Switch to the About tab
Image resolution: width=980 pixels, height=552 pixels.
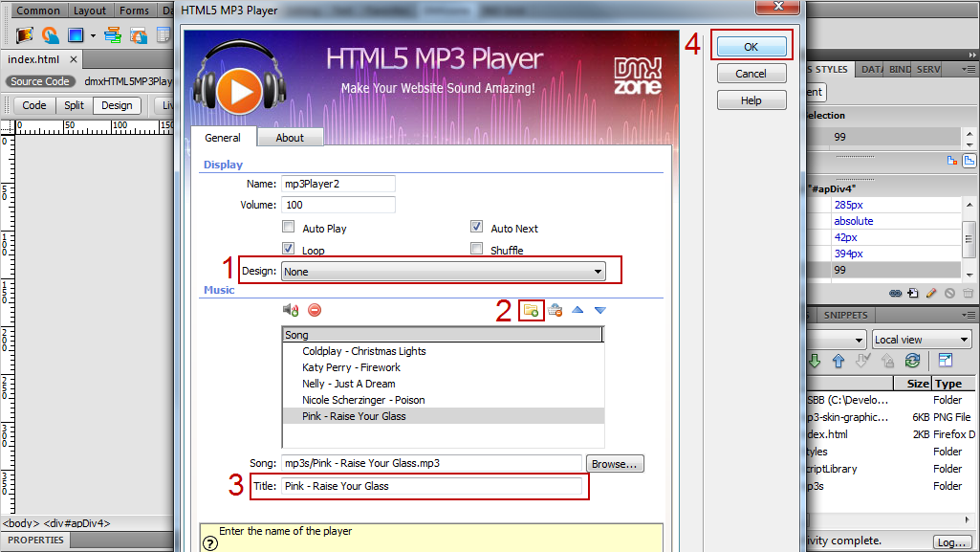[x=290, y=138]
